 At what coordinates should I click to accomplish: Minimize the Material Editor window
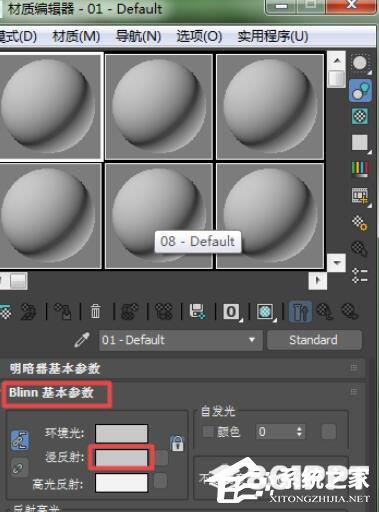[282, 6]
